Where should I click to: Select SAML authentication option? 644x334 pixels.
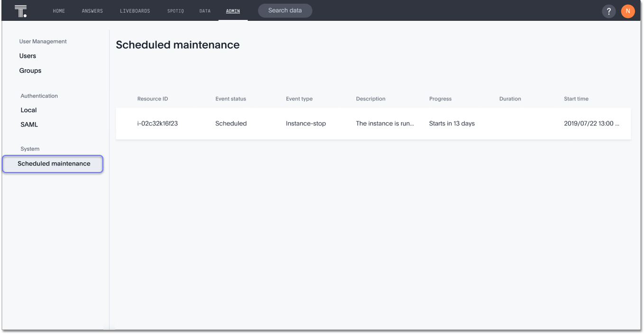click(29, 125)
